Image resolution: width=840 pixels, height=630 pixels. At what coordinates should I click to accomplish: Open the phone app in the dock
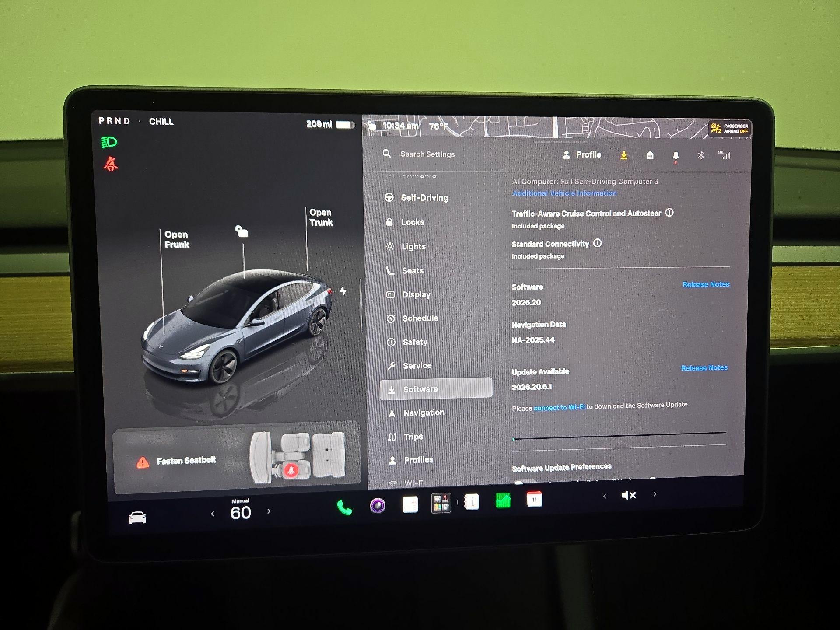[x=344, y=507]
